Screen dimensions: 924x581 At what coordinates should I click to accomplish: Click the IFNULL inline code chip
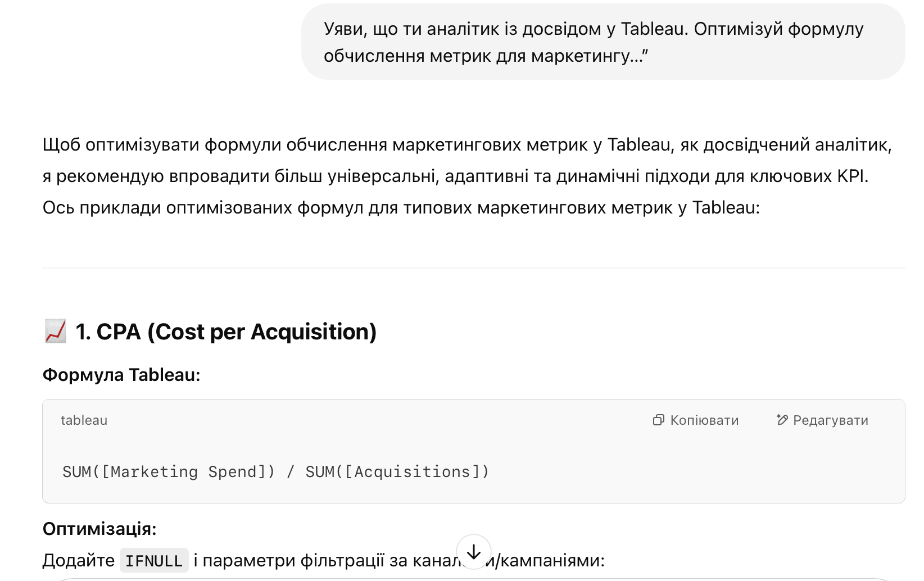(154, 561)
